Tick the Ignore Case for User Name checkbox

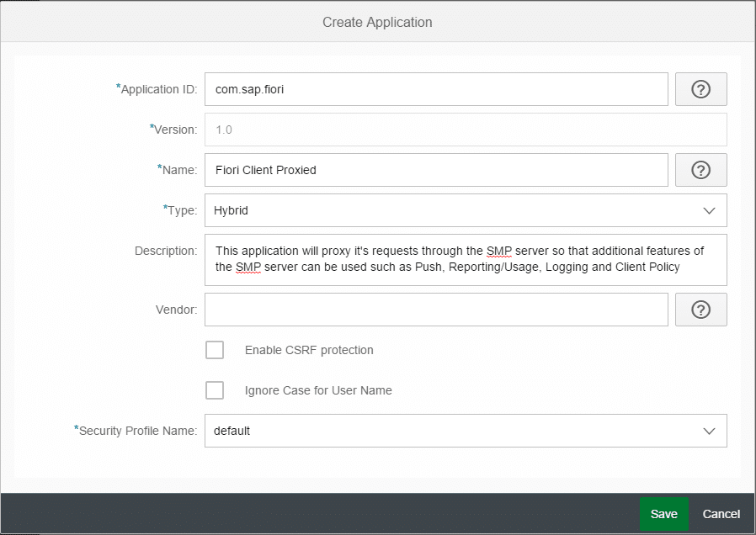pos(215,390)
